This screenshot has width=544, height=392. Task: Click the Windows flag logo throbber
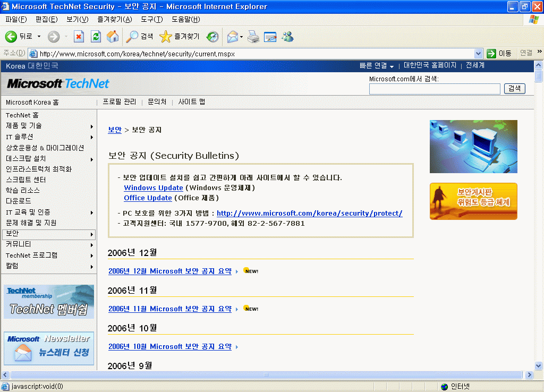coord(534,20)
